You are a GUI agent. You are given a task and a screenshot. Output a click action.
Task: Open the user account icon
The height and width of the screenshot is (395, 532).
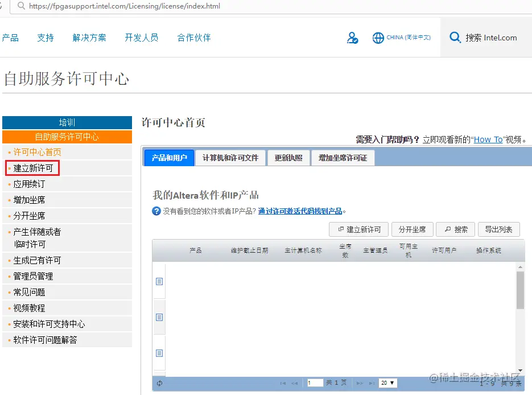(x=352, y=38)
